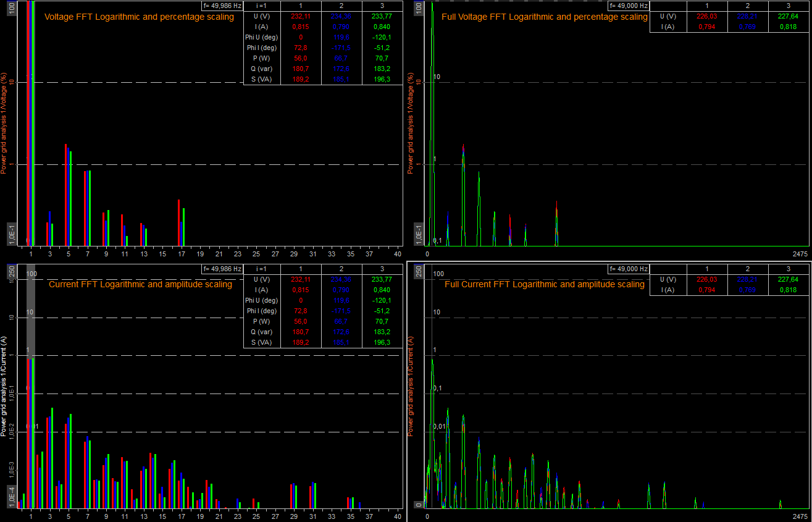
Task: Click the blue 185,1 value in the amplitude-scaling harmonic table
Action: (x=341, y=342)
